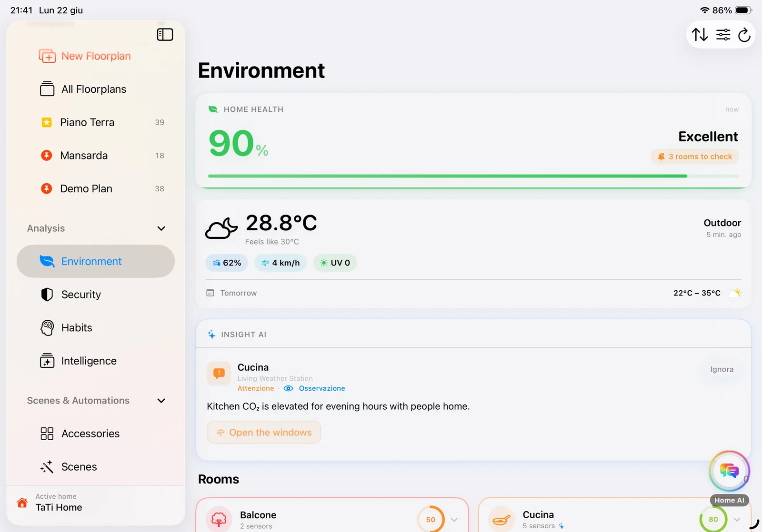Tap the outdoor cloudy-night weather icon
The image size is (762, 532).
221,228
